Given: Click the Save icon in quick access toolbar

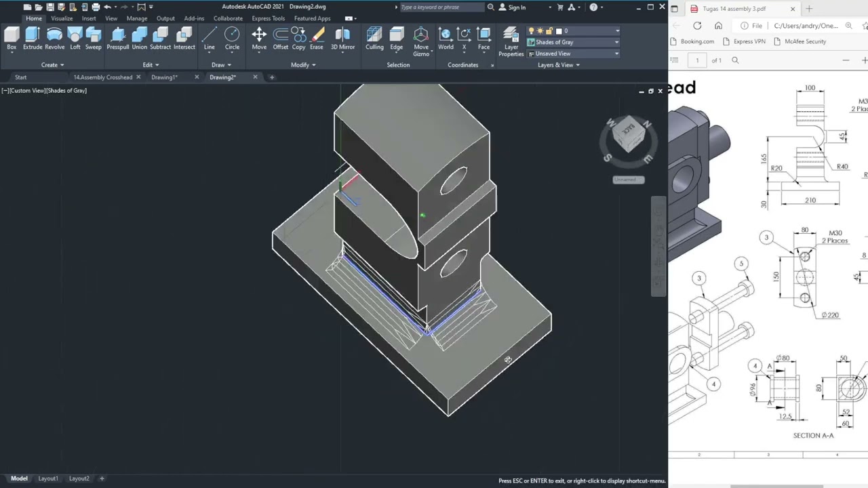Looking at the screenshot, I should coord(50,7).
